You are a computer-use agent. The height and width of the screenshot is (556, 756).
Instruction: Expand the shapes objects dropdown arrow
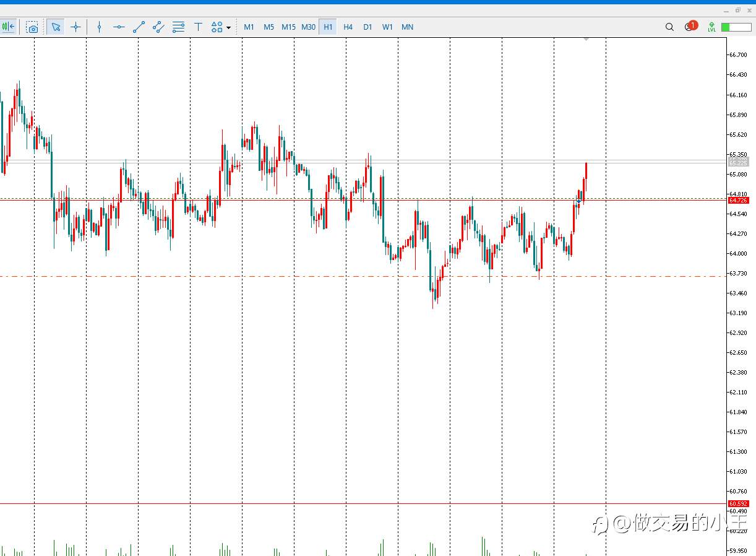[228, 27]
